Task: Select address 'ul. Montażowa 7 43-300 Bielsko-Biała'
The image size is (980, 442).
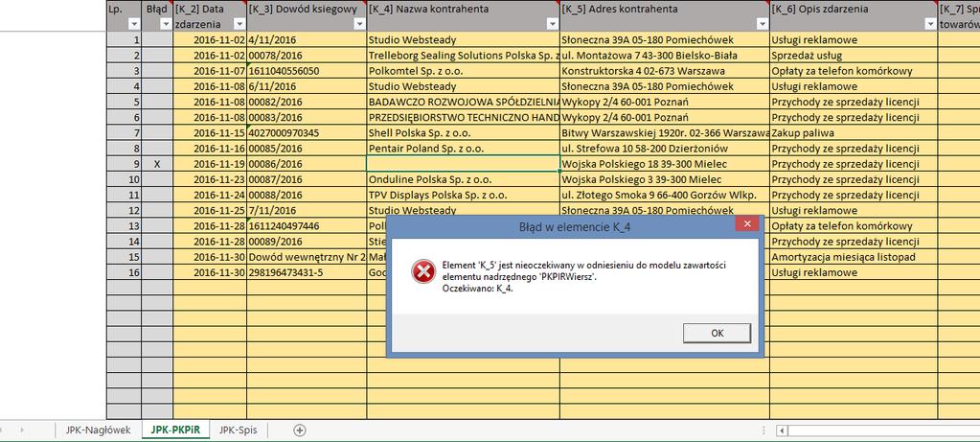Action: (x=665, y=55)
